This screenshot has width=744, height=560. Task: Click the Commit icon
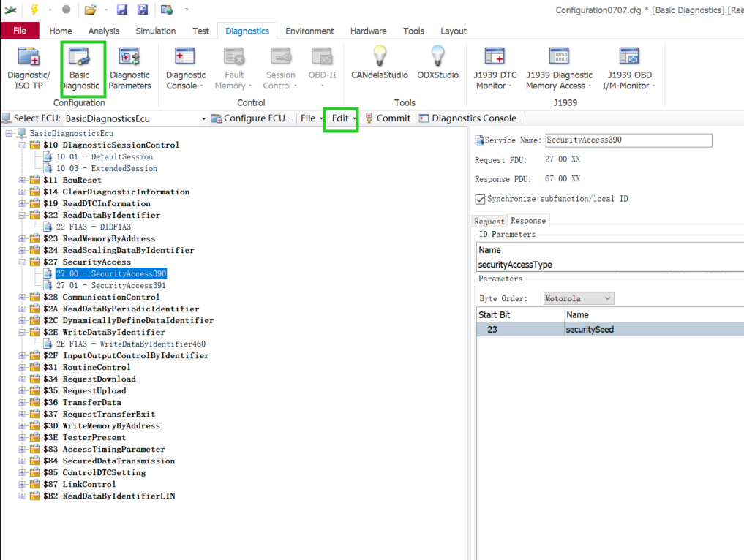pyautogui.click(x=369, y=118)
